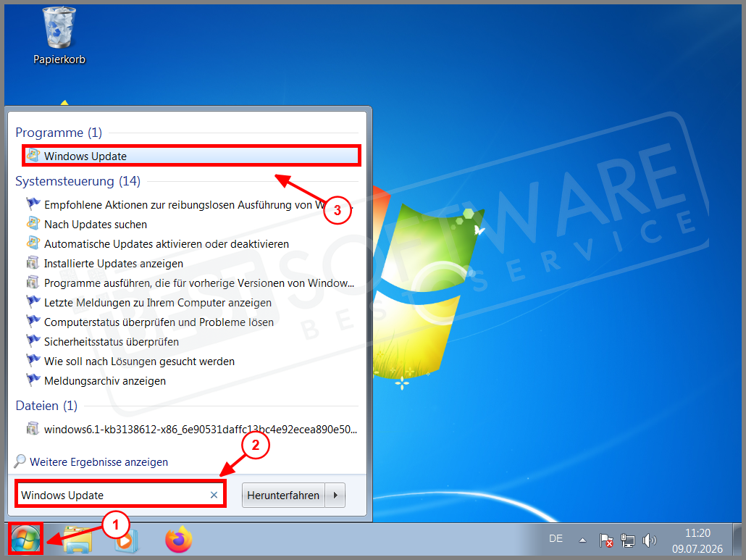The height and width of the screenshot is (560, 746).
Task: Click the flag icon beside Wie soll nach Lösungen
Action: [33, 360]
